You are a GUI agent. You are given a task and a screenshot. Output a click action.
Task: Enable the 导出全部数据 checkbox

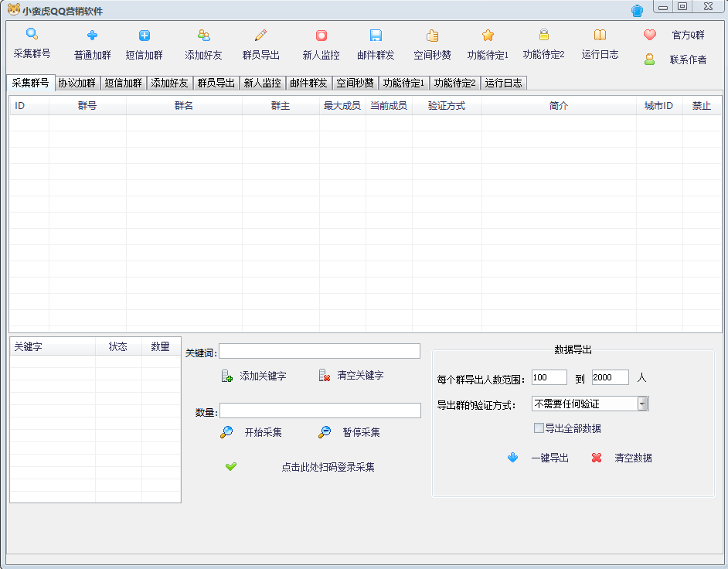(x=539, y=428)
